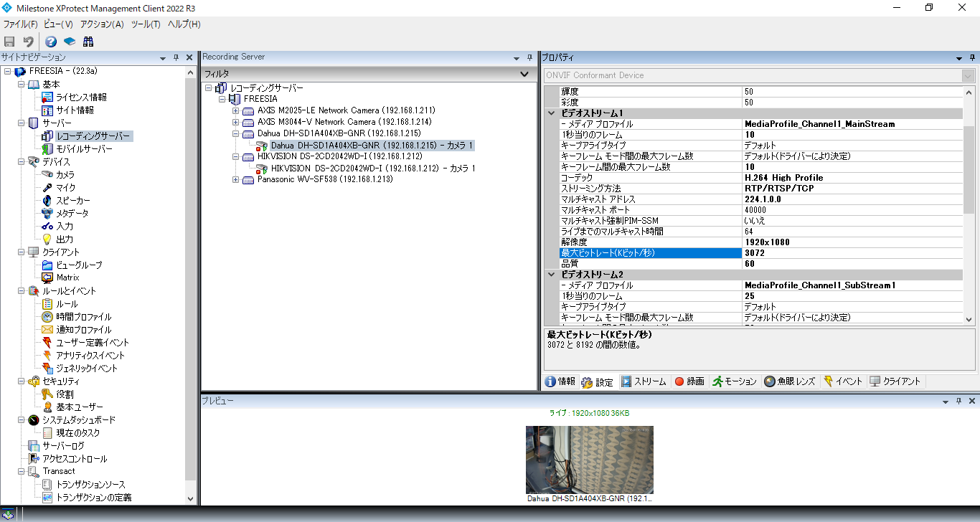
Task: Click the Save toolbar icon
Action: click(9, 42)
